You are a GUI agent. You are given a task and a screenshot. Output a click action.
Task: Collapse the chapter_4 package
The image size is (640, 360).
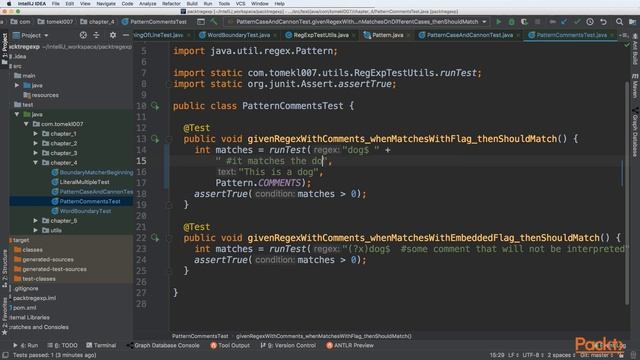pos(36,163)
